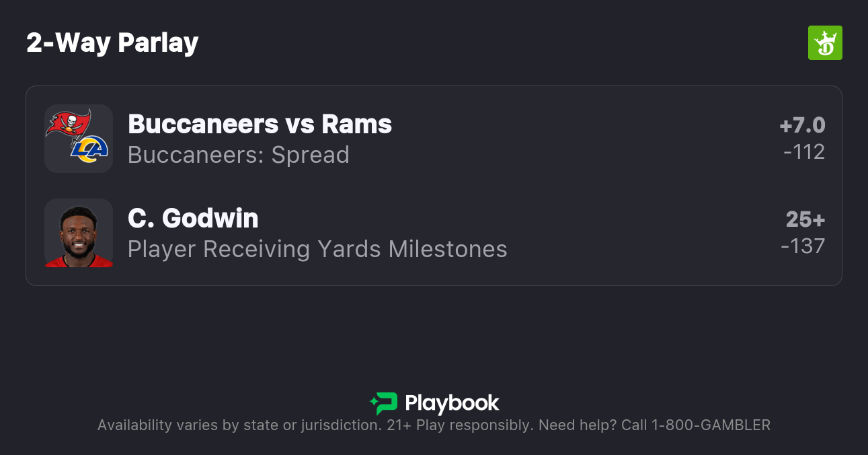Open the C. Godwin player name
The width and height of the screenshot is (868, 455).
(193, 218)
